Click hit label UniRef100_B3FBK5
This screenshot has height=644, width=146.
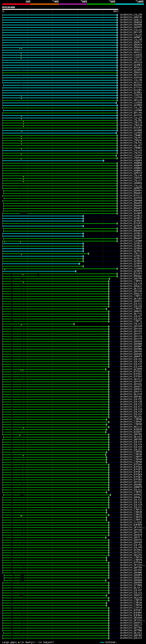(131, 525)
